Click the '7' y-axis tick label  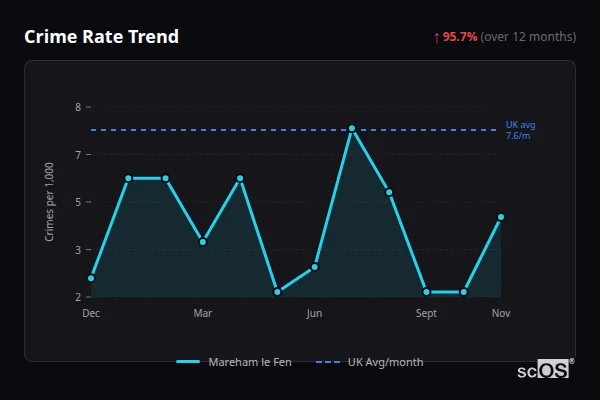tap(78, 155)
